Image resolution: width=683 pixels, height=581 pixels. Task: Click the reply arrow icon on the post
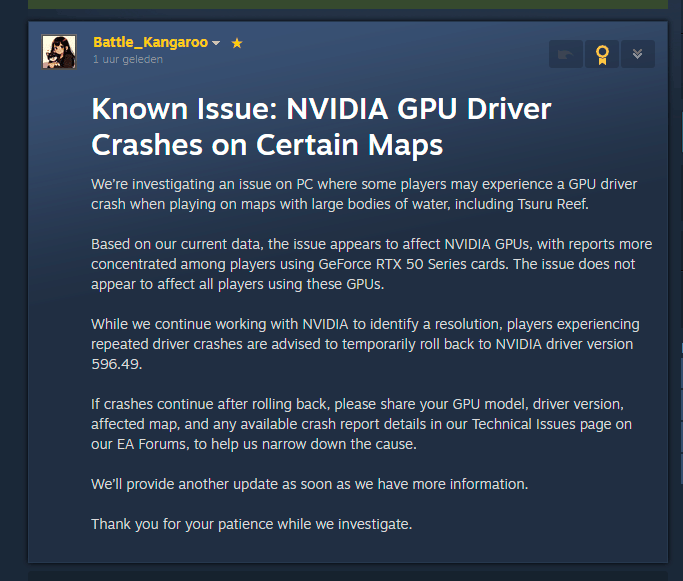[565, 54]
